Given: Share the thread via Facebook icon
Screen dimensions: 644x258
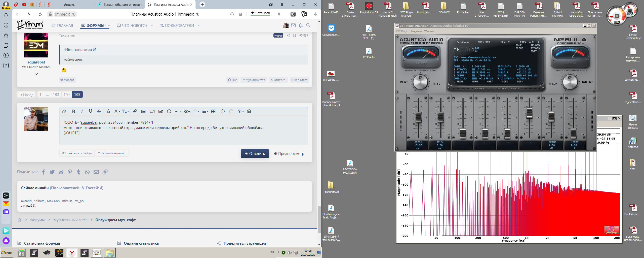Looking at the screenshot, I should (x=43, y=172).
